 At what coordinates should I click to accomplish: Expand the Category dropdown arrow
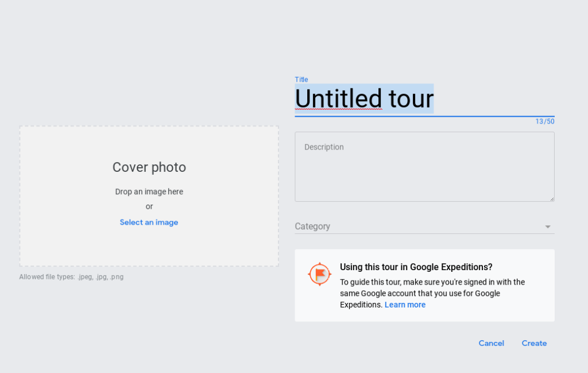(547, 226)
